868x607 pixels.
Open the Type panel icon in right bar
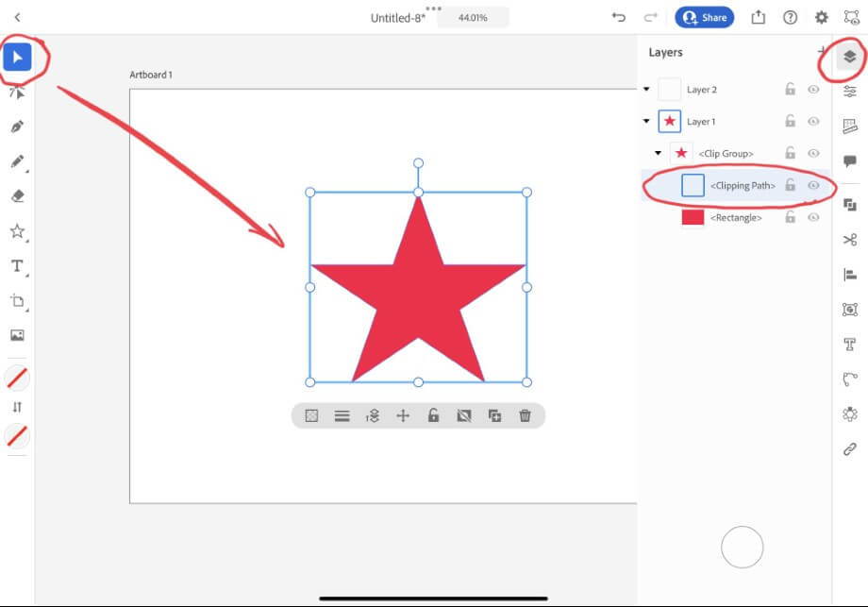click(x=850, y=345)
